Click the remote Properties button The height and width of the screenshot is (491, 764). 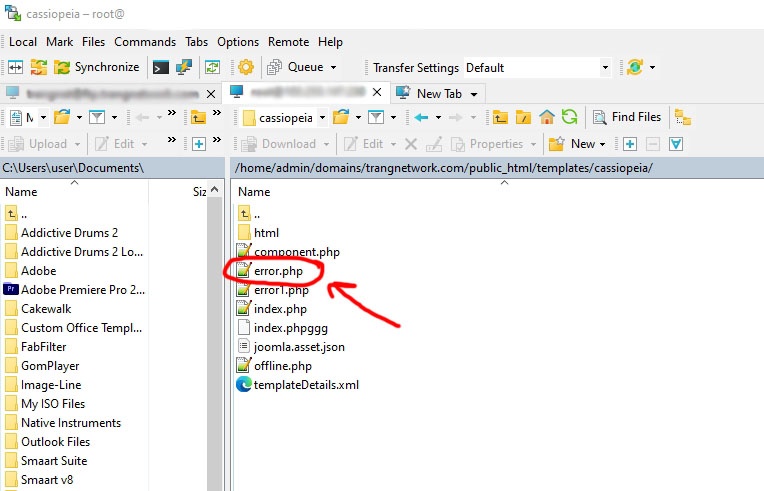(x=487, y=144)
